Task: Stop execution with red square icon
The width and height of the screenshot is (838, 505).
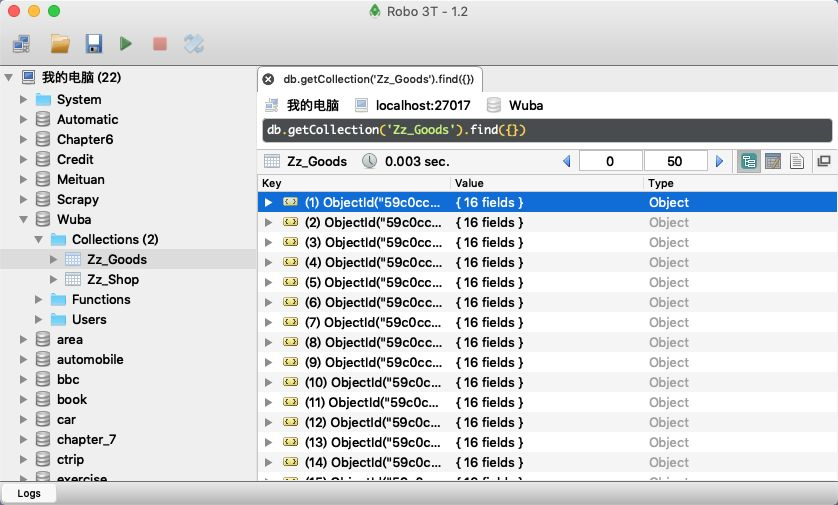Action: coord(160,44)
